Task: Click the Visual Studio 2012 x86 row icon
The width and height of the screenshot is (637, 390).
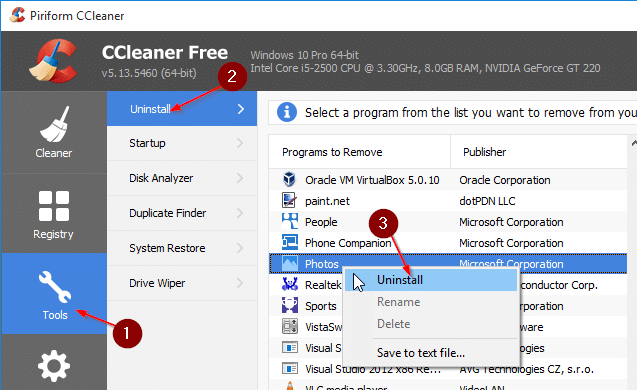Action: (290, 368)
